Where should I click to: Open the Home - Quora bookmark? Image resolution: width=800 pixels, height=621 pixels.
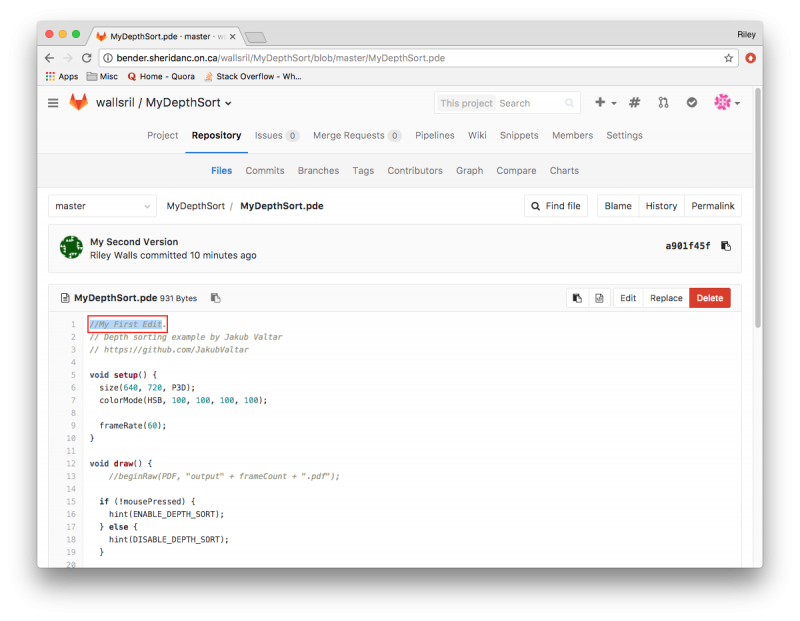coord(161,77)
